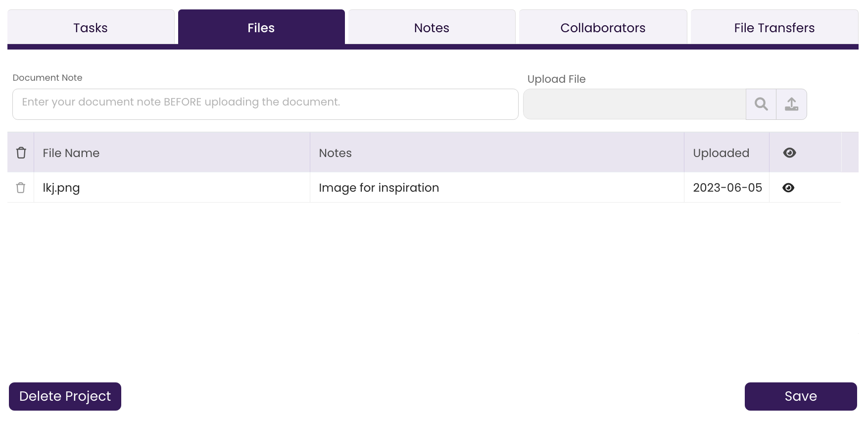The height and width of the screenshot is (424, 868).
Task: Go to the Collaborators tab
Action: [x=603, y=27]
